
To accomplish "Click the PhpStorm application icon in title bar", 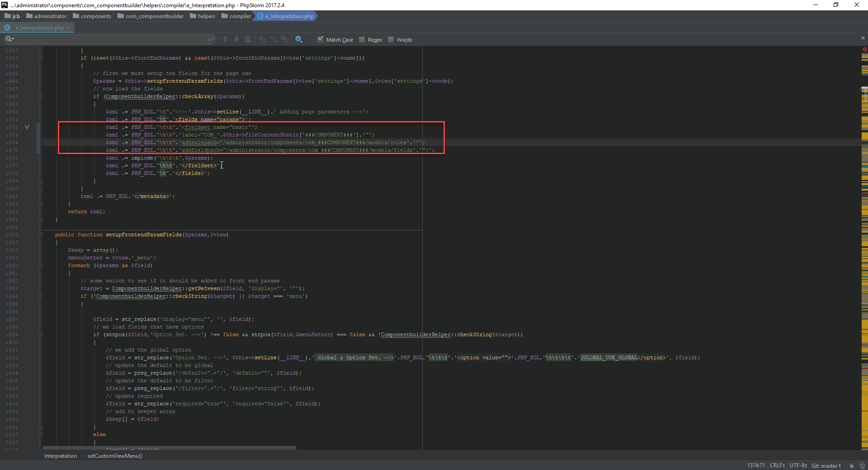I will pyautogui.click(x=5, y=5).
